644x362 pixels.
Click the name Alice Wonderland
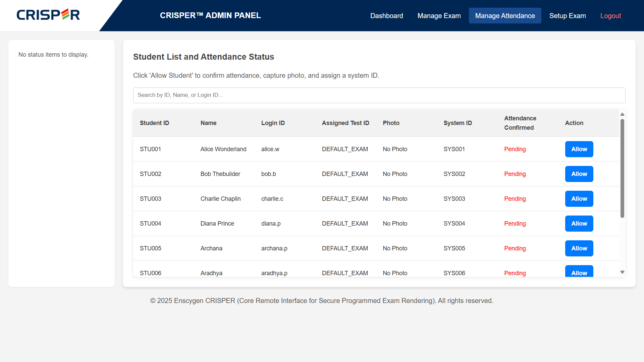click(223, 149)
